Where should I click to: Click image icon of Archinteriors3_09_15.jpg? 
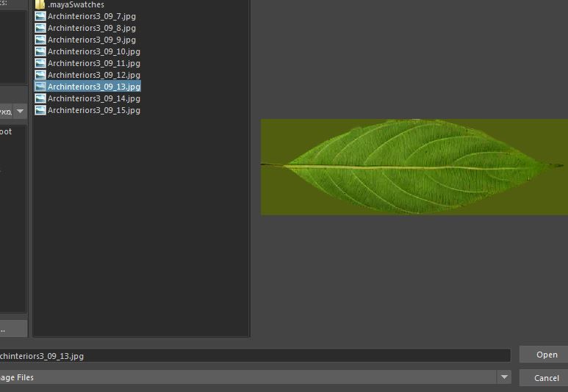(x=40, y=110)
